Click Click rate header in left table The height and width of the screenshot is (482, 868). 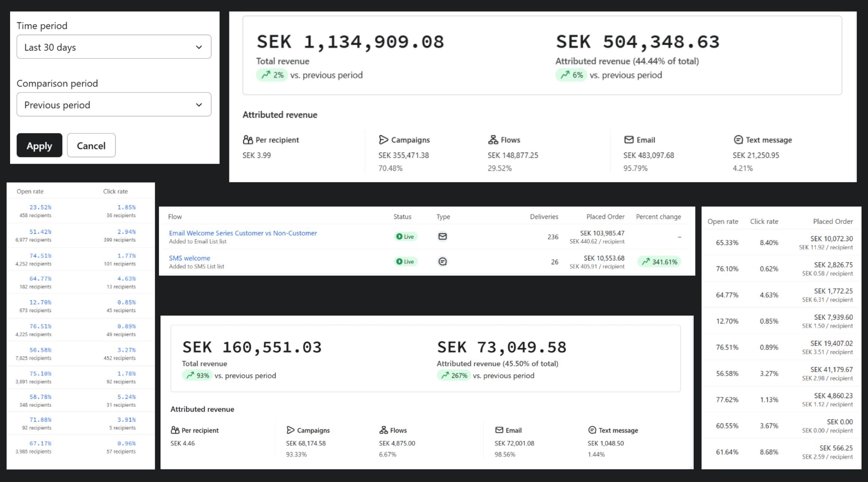[115, 191]
